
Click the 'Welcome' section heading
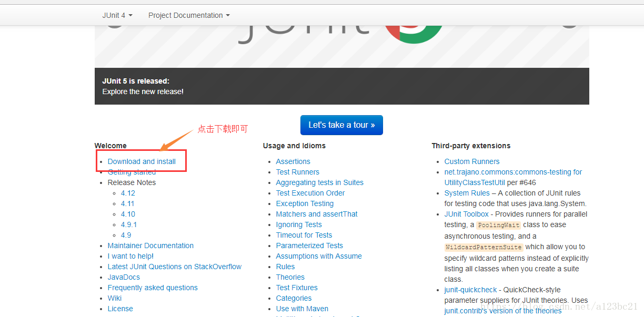(x=110, y=146)
